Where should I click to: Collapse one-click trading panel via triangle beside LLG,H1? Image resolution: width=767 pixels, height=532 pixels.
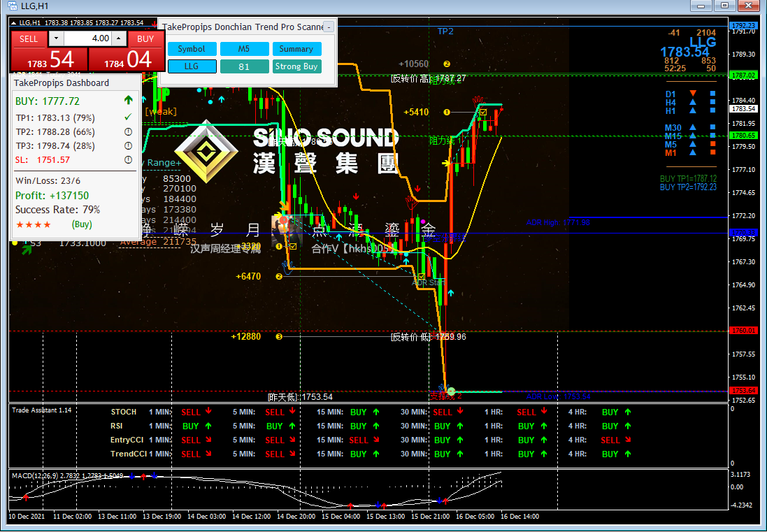(13, 23)
